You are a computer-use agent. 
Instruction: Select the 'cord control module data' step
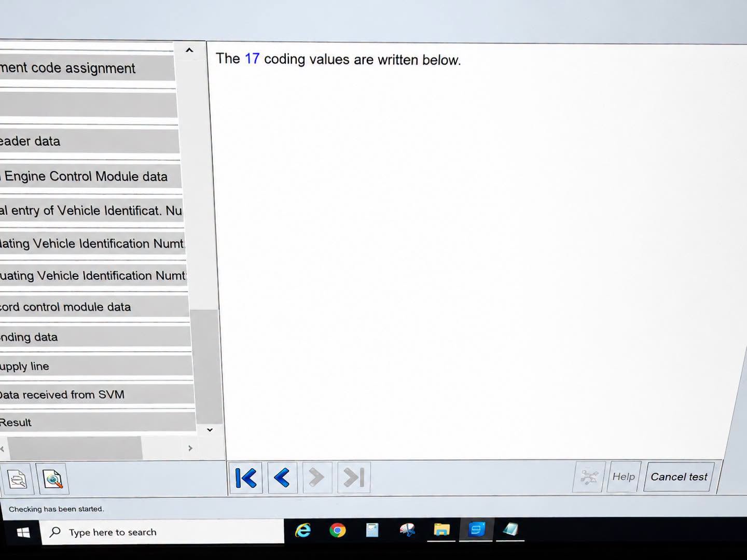[x=94, y=307]
